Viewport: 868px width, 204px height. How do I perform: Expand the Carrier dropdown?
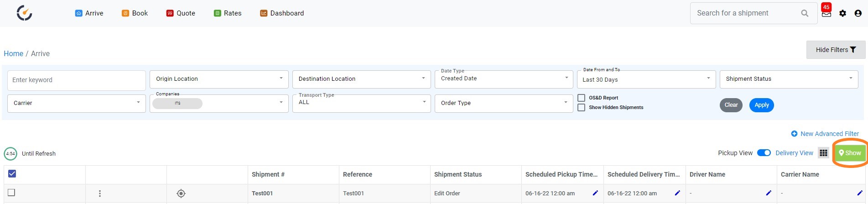(77, 103)
